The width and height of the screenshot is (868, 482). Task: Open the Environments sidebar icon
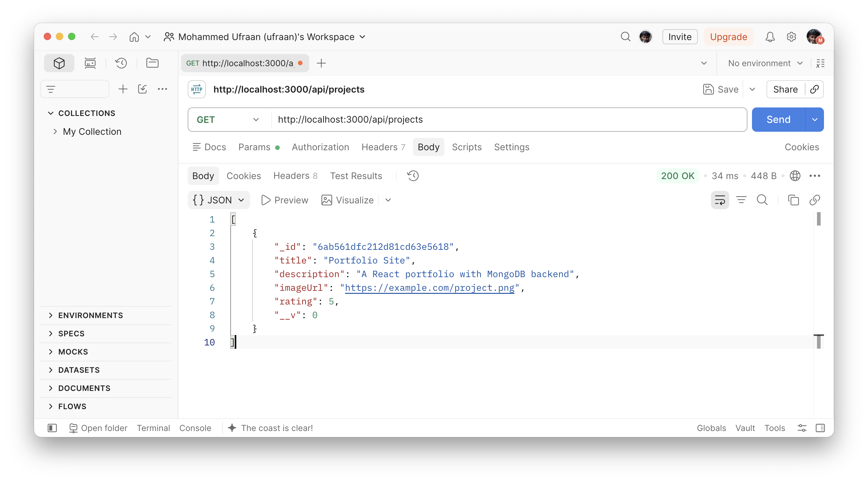click(x=90, y=63)
